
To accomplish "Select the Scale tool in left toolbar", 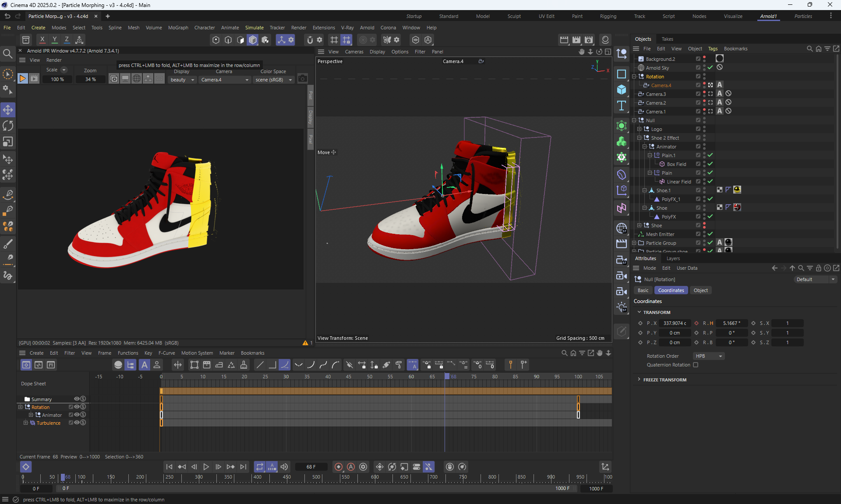I will (8, 142).
